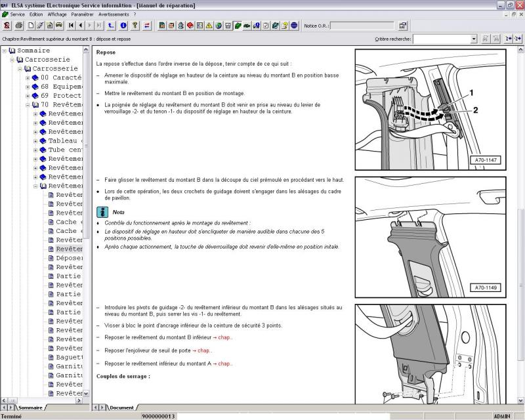
Task: Open the Critère recherche dropdown arrow
Action: 473,39
